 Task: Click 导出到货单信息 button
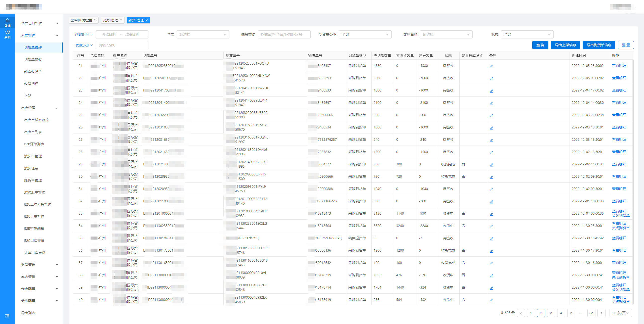[x=599, y=45]
